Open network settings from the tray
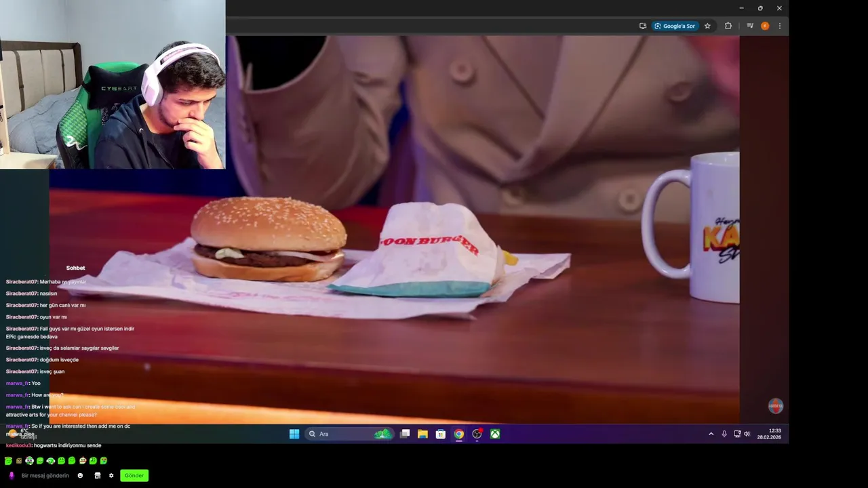 pyautogui.click(x=737, y=434)
